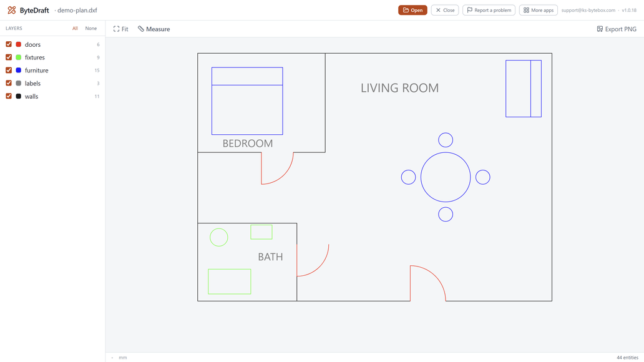Show All layers

pyautogui.click(x=75, y=28)
